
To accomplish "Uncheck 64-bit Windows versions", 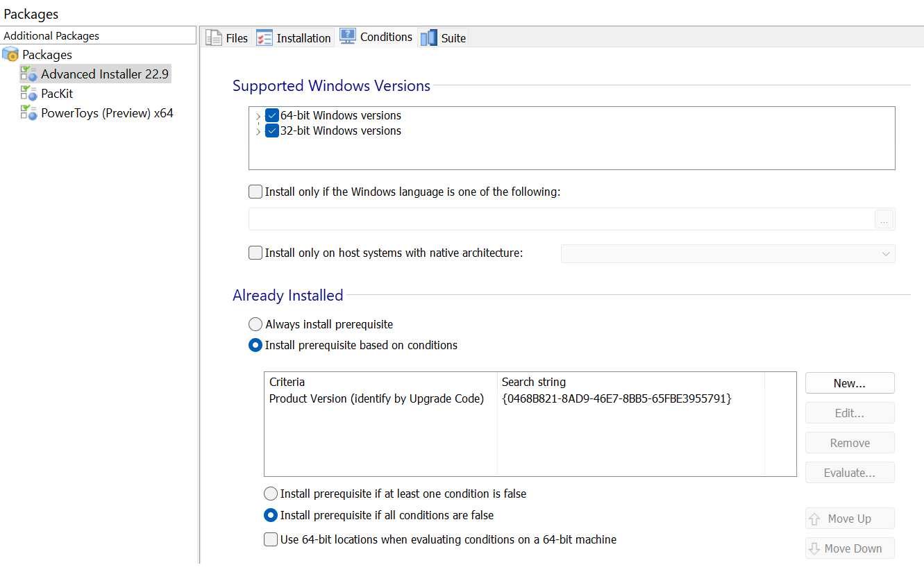I will [x=272, y=115].
